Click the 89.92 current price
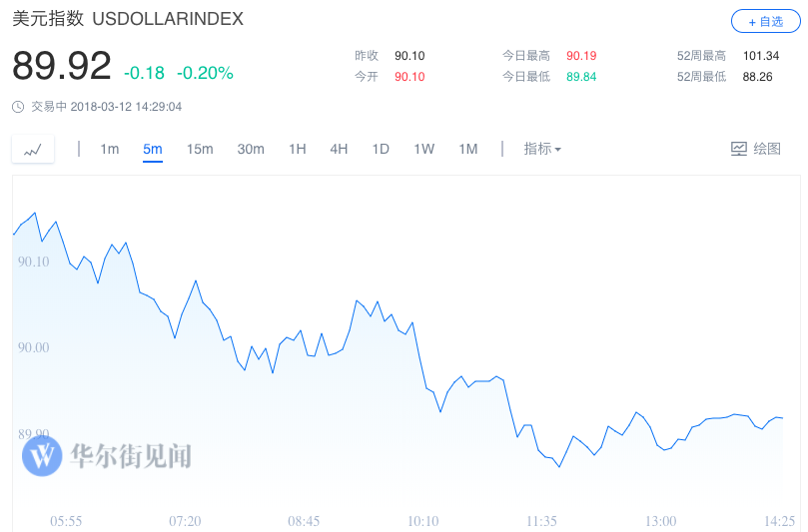The width and height of the screenshot is (808, 532). (62, 67)
